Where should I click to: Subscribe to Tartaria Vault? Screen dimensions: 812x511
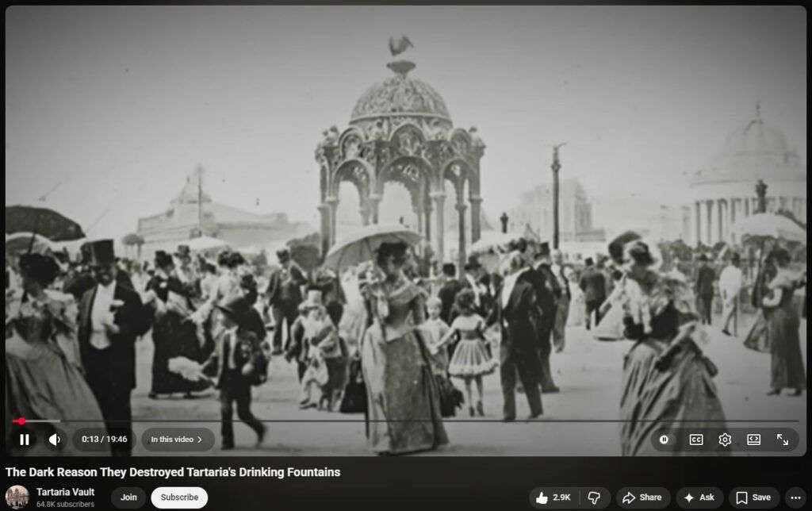tap(179, 498)
